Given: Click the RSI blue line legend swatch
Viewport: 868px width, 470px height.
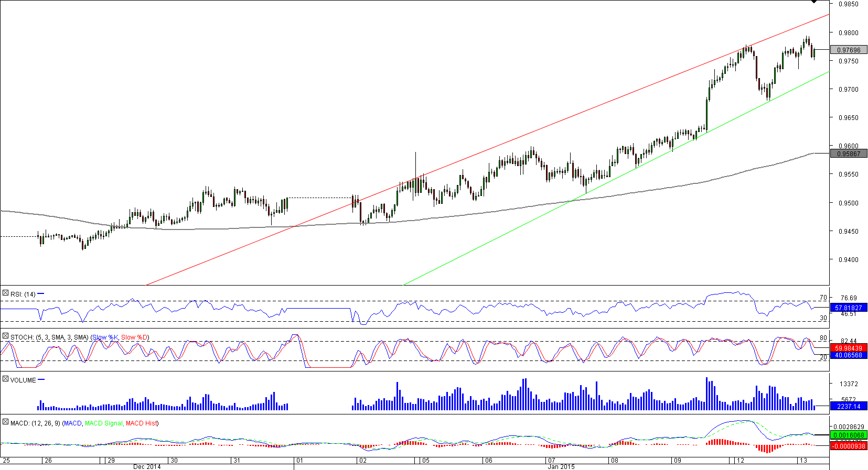Looking at the screenshot, I should click(x=41, y=294).
